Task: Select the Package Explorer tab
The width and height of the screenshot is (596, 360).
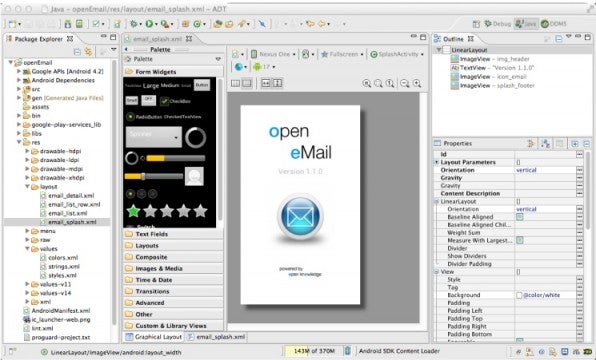Action: point(39,39)
